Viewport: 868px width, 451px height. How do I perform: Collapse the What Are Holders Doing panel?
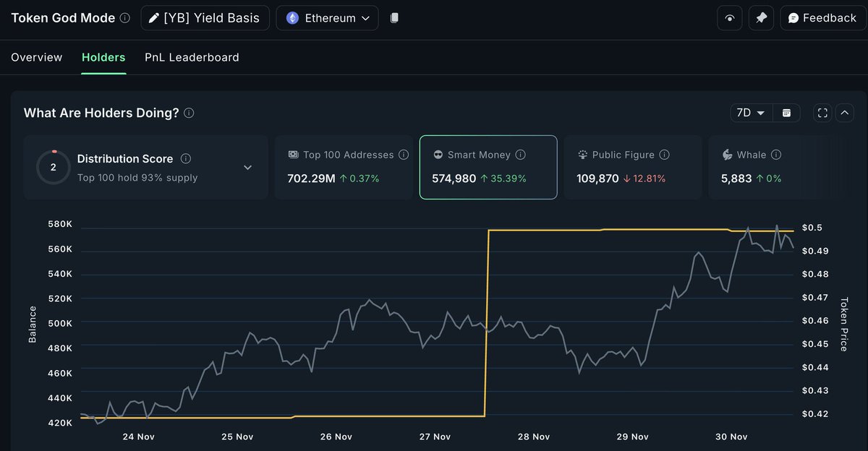[x=844, y=113]
